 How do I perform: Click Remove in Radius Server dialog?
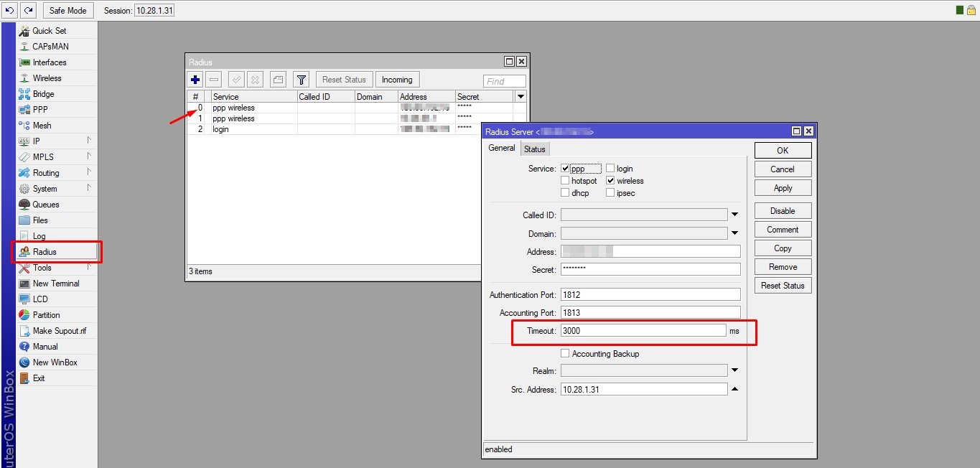(783, 267)
